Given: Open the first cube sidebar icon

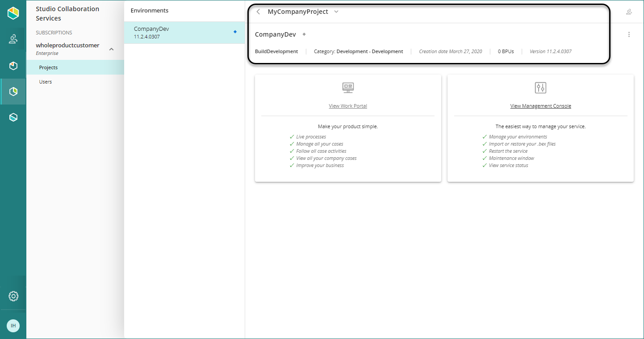Looking at the screenshot, I should click(x=13, y=66).
